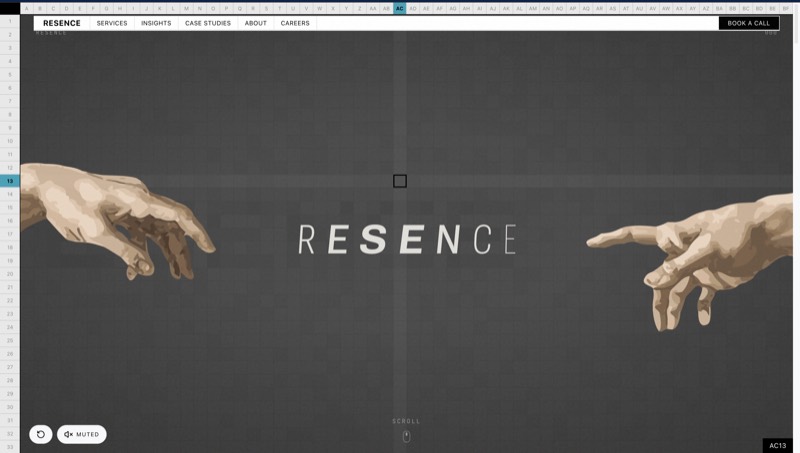Open the SERVICES menu item
This screenshot has width=800, height=453.
112,23
